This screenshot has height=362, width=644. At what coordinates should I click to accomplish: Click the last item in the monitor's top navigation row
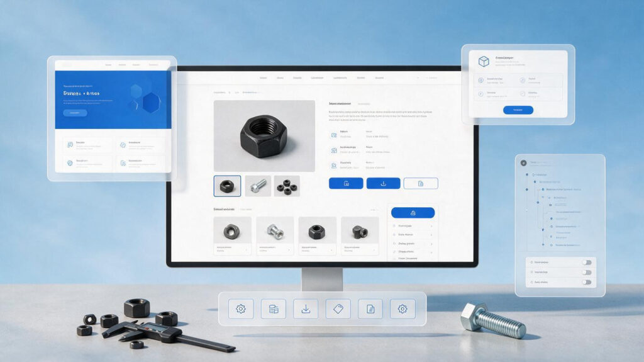379,77
